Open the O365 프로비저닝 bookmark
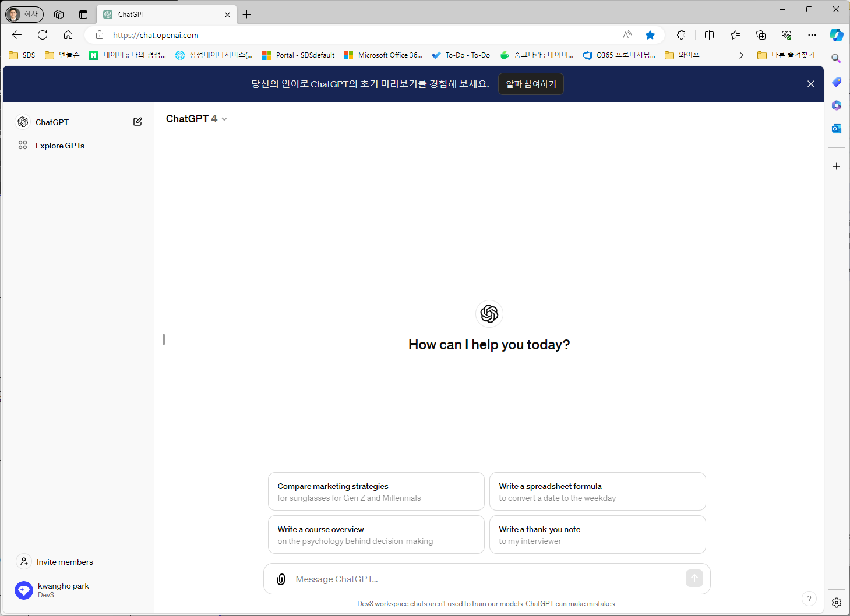The height and width of the screenshot is (616, 850). pos(619,55)
